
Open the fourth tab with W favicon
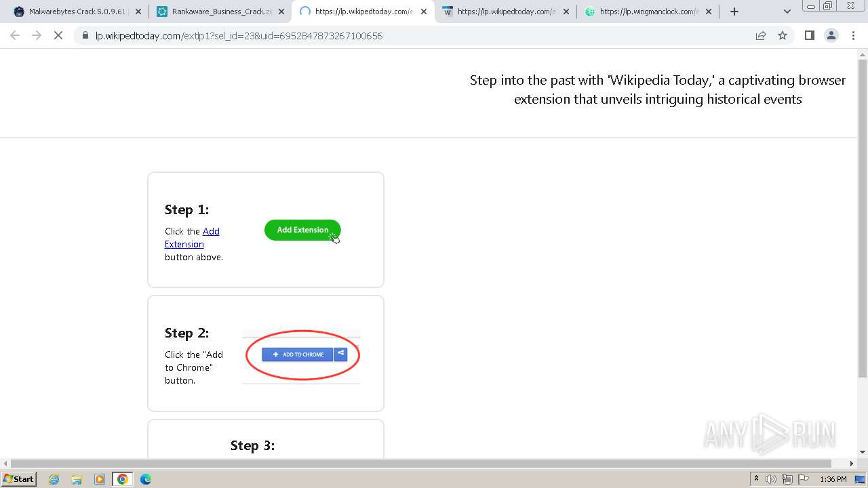[x=505, y=12]
